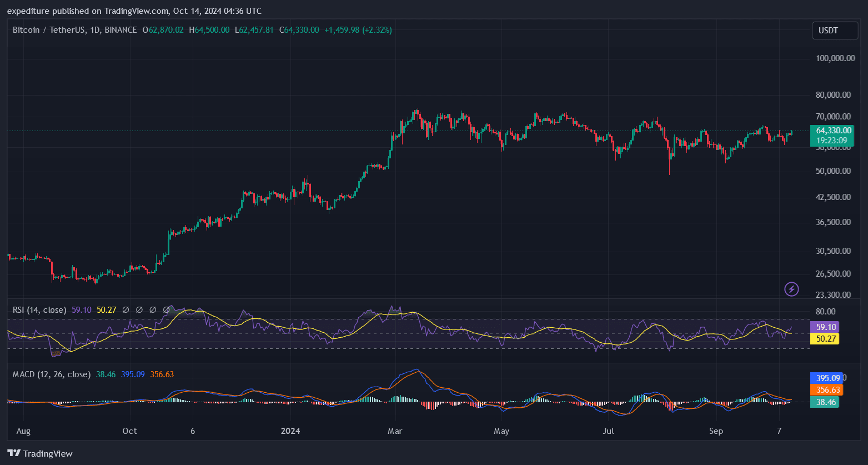Click the yellow 50.27 RSI average label
The image size is (868, 465).
(x=825, y=338)
